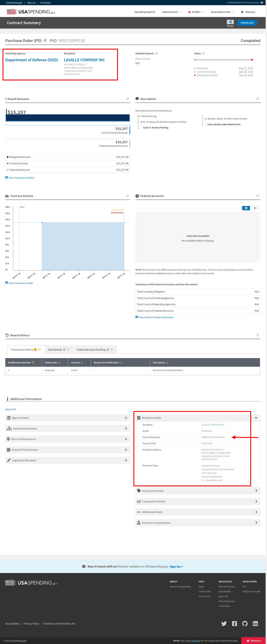267x644 pixels.
Task: Expand Executive Compensation section
Action: pyautogui.click(x=198, y=523)
